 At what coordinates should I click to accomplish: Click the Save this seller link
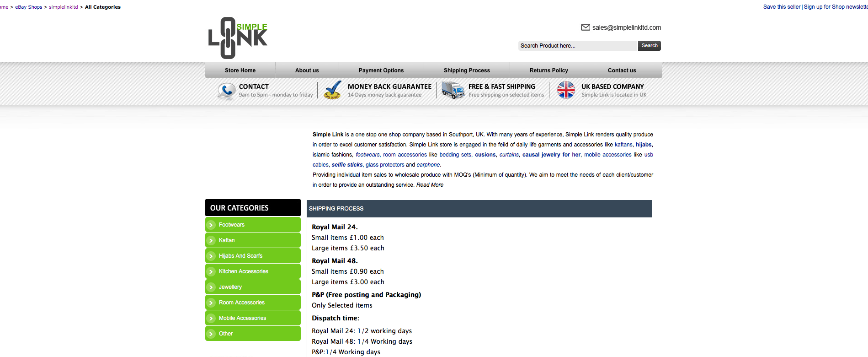(x=782, y=7)
